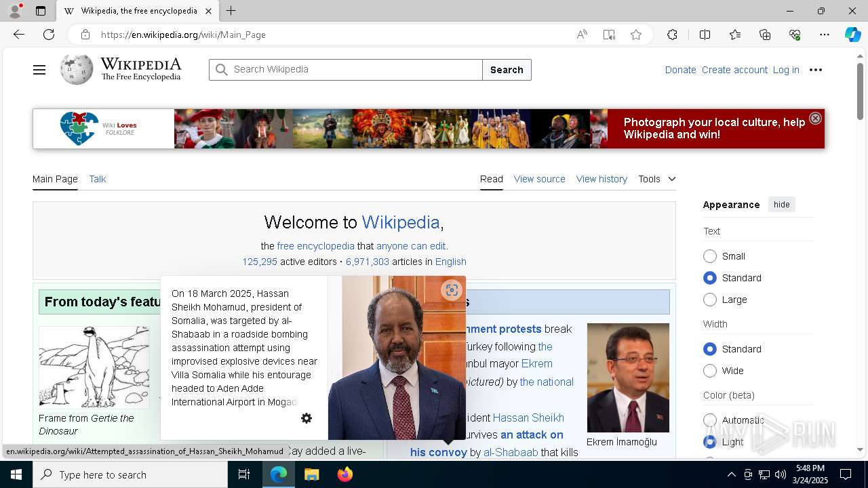Launch Firefox from the taskbar
Screen dimensions: 868x488
point(344,474)
